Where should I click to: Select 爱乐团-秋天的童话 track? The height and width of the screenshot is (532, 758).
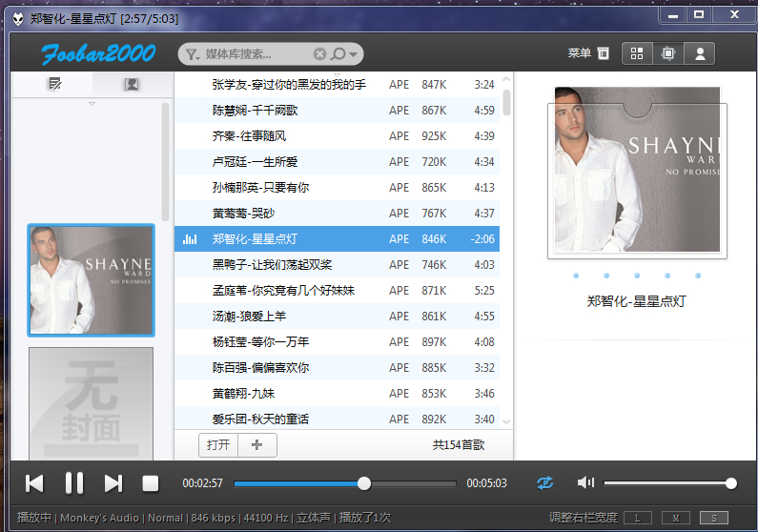pos(337,419)
